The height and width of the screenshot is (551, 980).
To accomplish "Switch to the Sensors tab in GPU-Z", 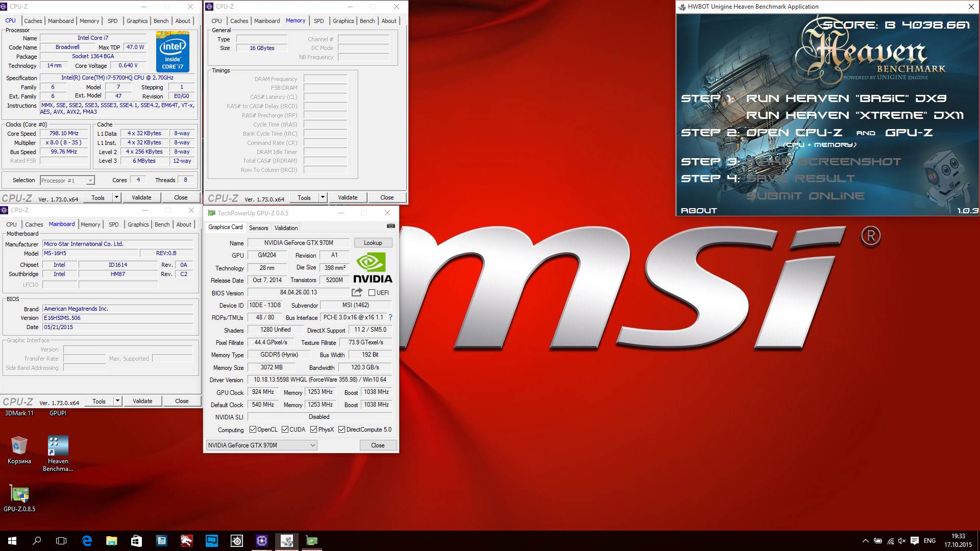I will point(258,228).
